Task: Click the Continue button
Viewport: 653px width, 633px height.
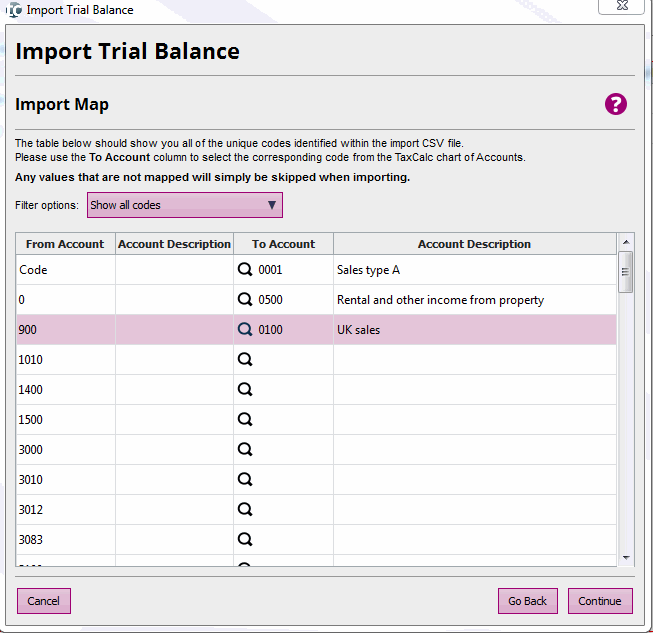Action: click(599, 601)
